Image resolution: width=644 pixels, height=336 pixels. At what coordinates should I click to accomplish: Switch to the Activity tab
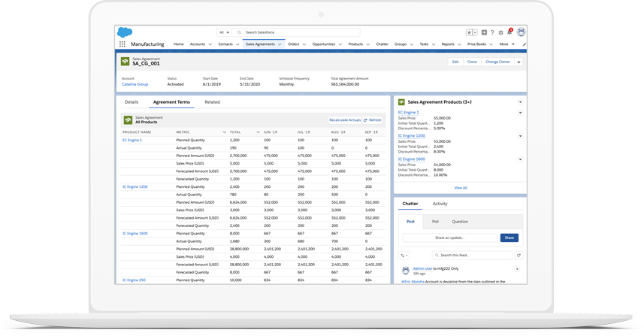coord(440,204)
